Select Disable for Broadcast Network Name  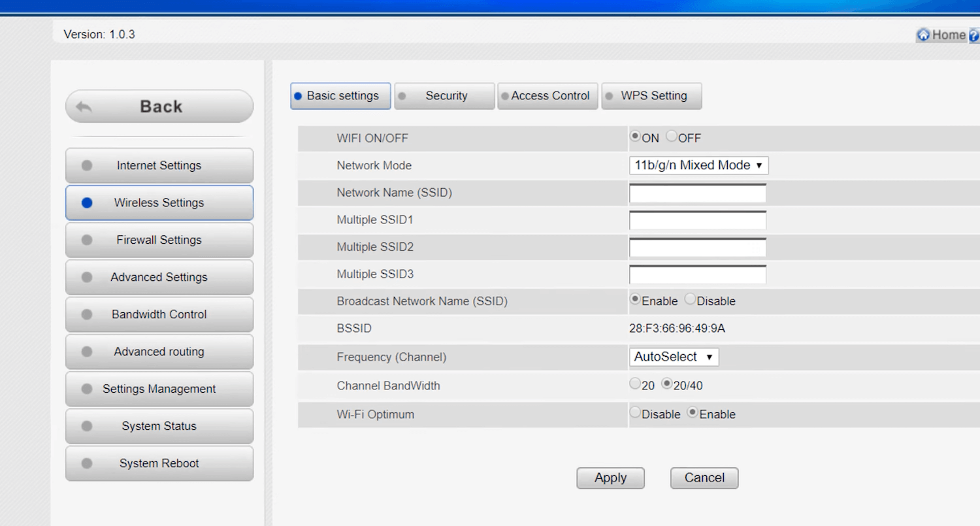(x=690, y=299)
